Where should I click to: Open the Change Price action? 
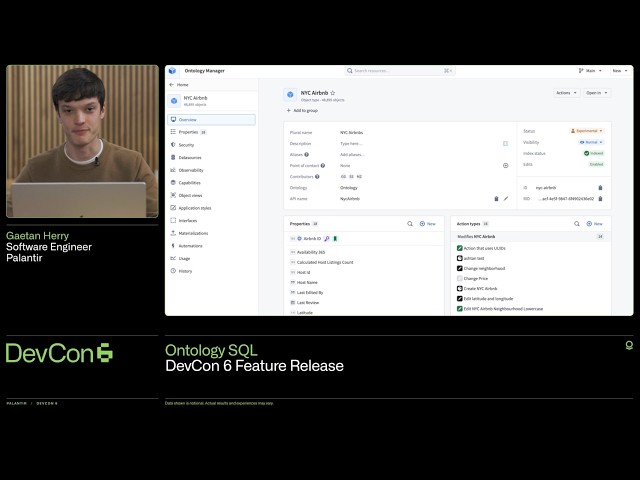[x=476, y=278]
